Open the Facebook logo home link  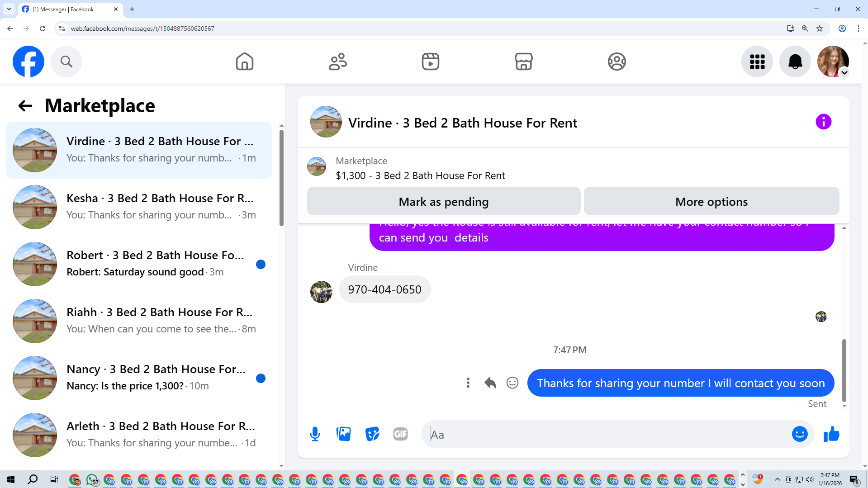coord(28,62)
